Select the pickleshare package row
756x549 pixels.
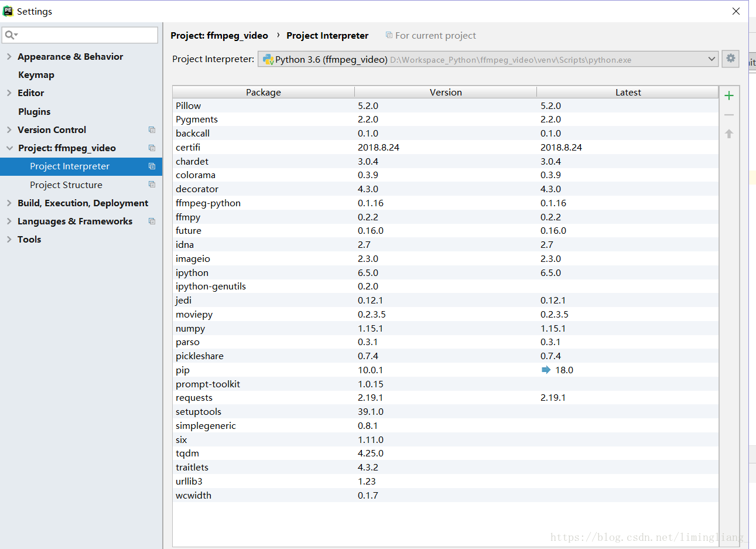tap(446, 356)
